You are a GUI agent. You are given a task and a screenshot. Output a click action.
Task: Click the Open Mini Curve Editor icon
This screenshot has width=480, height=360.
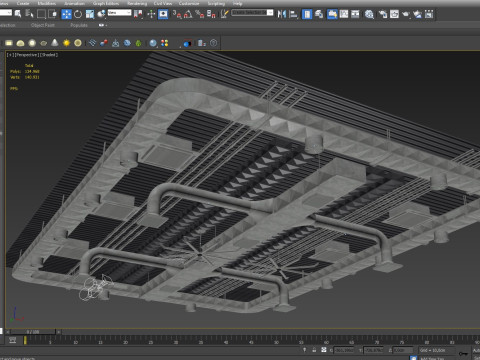13,340
